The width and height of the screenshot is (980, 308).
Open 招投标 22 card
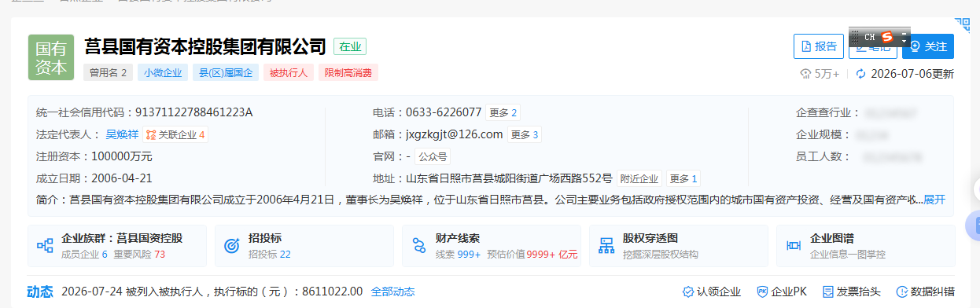[304, 245]
